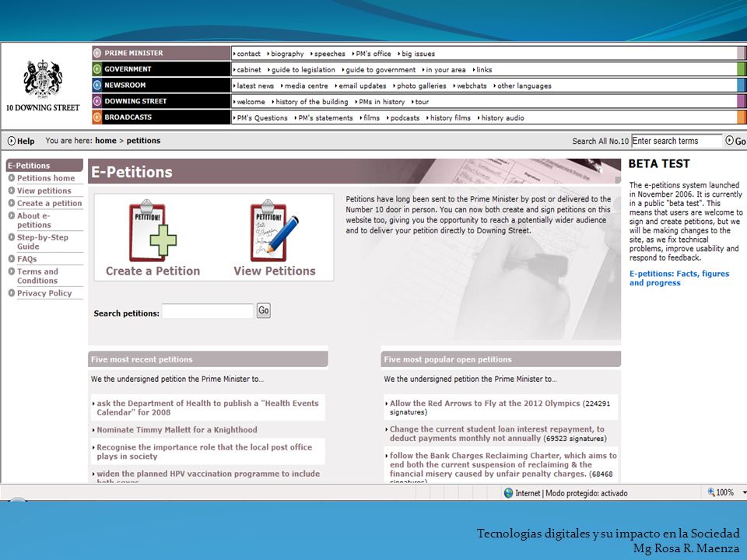Click the zoom magnifier icon in status bar

point(711,492)
